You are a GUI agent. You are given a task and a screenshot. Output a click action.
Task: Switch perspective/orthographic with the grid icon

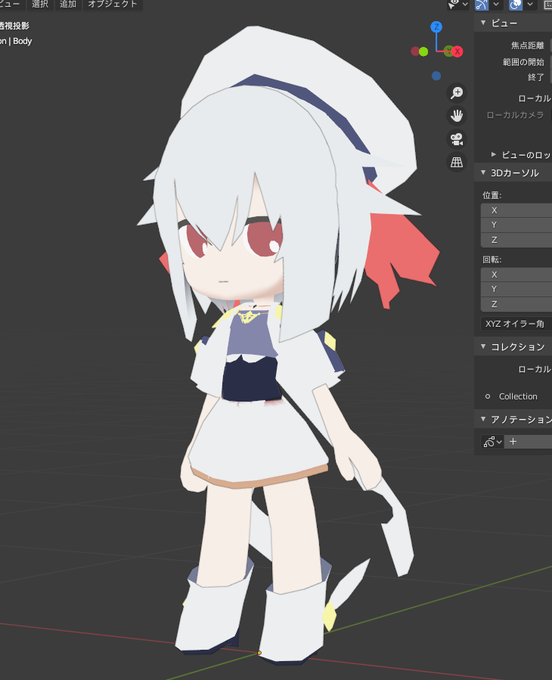[x=457, y=163]
